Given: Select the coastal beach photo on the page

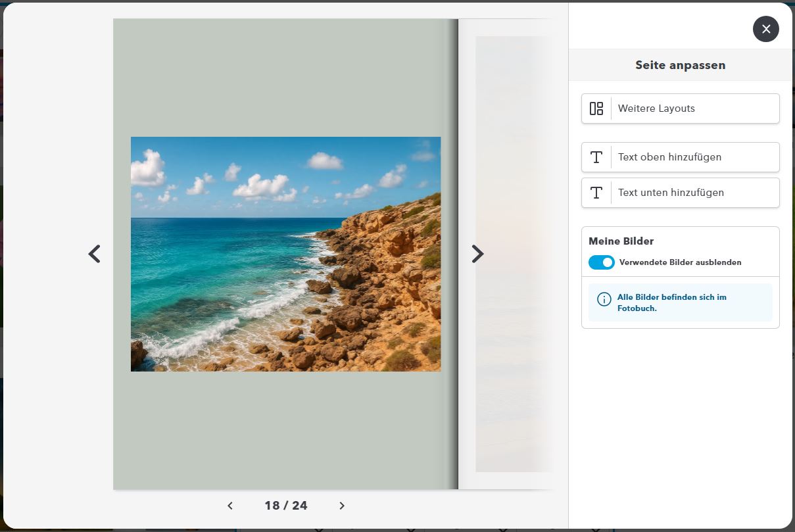Looking at the screenshot, I should point(285,254).
